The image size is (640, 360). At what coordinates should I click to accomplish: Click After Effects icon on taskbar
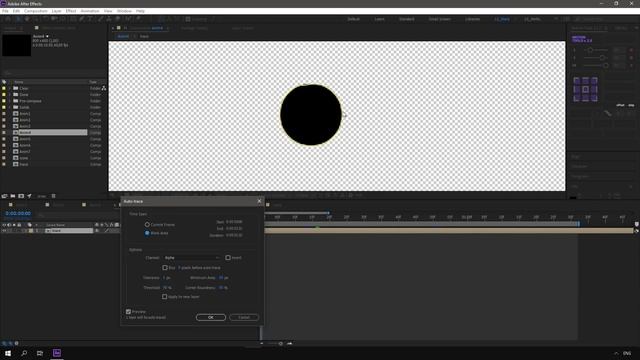pos(57,353)
